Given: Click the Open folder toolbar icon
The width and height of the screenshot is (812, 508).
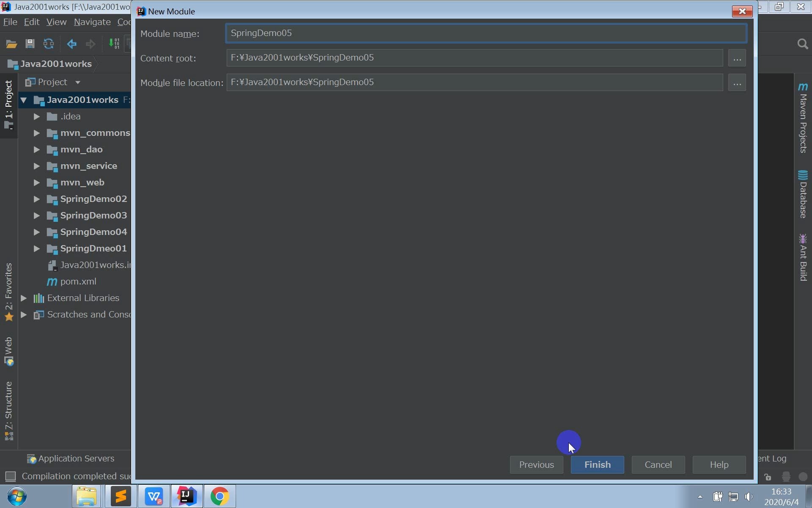Looking at the screenshot, I should point(11,44).
